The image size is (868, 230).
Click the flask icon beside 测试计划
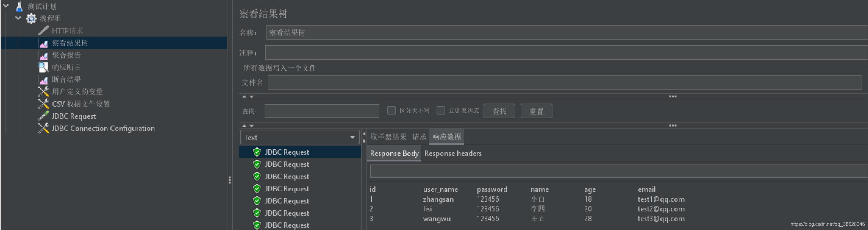19,6
